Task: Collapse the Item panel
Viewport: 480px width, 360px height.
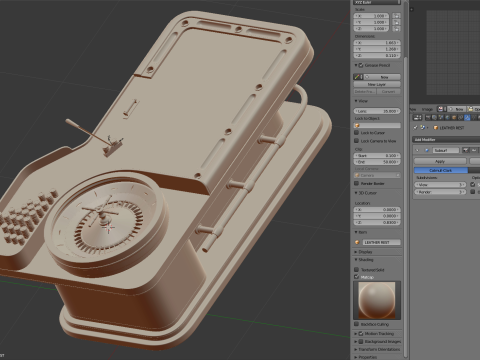Action: pyautogui.click(x=356, y=232)
